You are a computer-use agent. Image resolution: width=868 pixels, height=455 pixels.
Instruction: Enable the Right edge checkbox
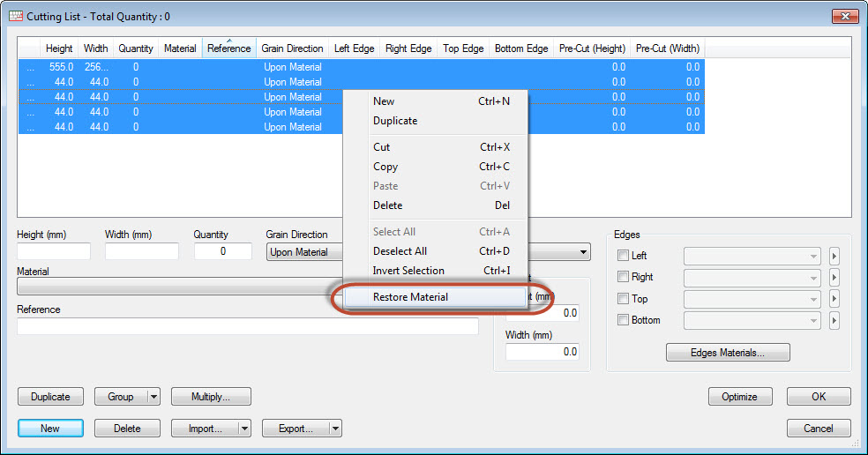point(623,277)
